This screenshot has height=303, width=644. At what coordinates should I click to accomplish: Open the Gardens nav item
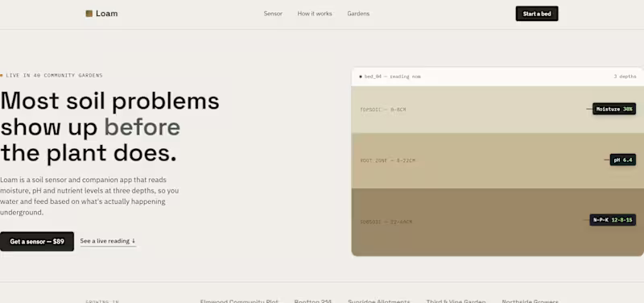pos(358,14)
